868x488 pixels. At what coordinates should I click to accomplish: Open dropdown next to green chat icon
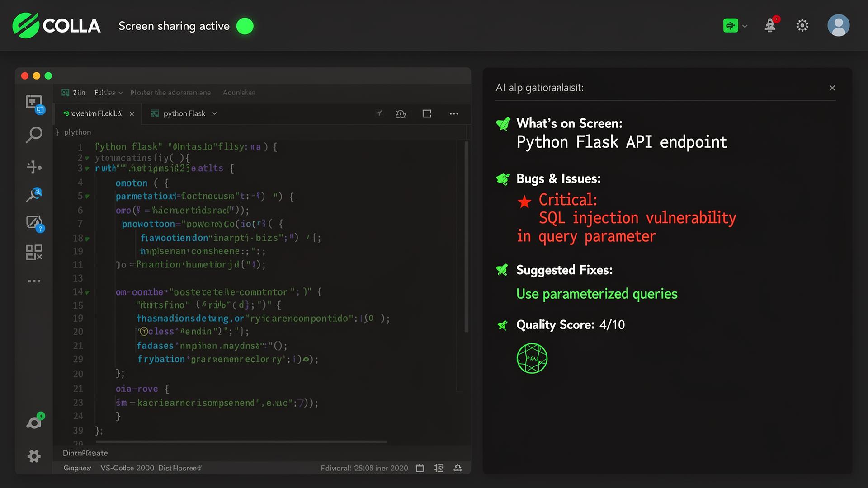point(745,26)
